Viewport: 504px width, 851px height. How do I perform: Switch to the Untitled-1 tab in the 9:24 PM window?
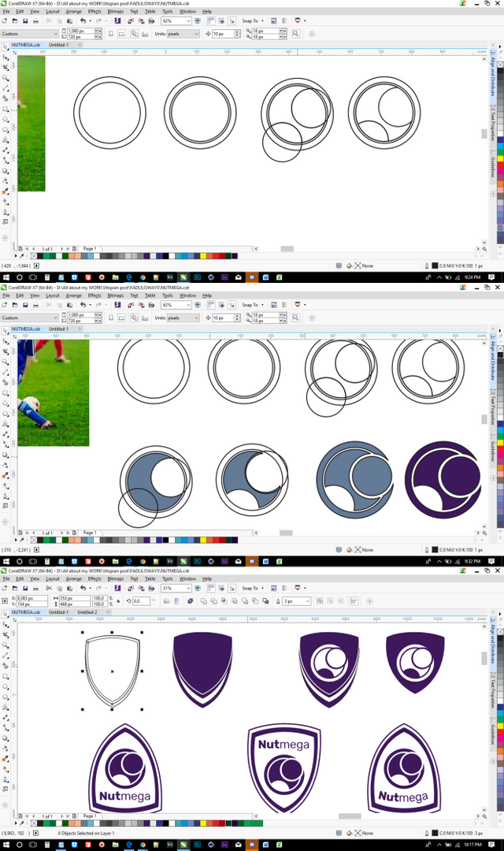[x=58, y=45]
